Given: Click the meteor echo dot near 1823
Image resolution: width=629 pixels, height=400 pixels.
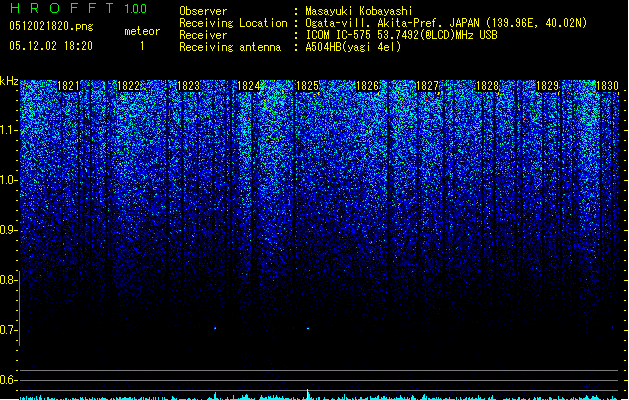Looking at the screenshot, I should pos(215,328).
